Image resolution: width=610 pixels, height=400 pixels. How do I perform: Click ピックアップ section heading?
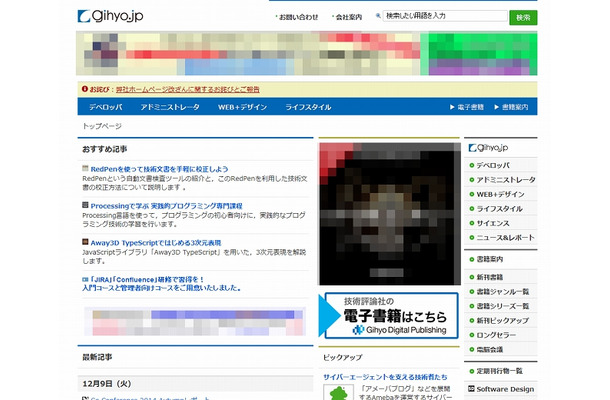342,357
